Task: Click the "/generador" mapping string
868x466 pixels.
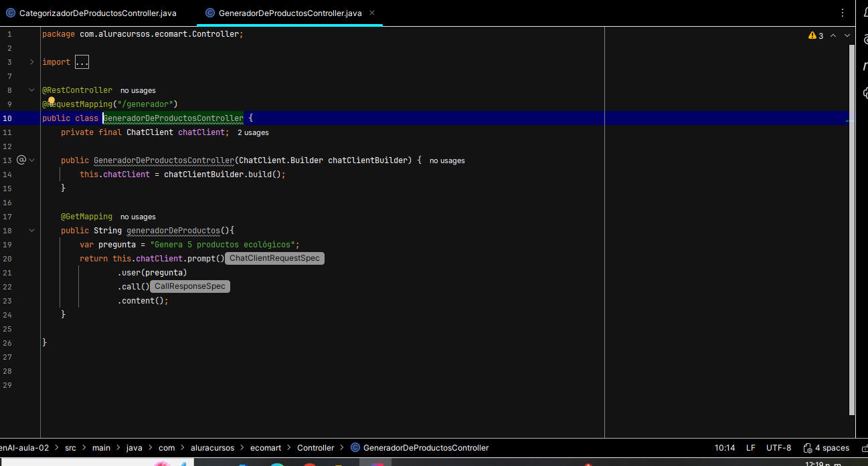Action: coord(145,104)
